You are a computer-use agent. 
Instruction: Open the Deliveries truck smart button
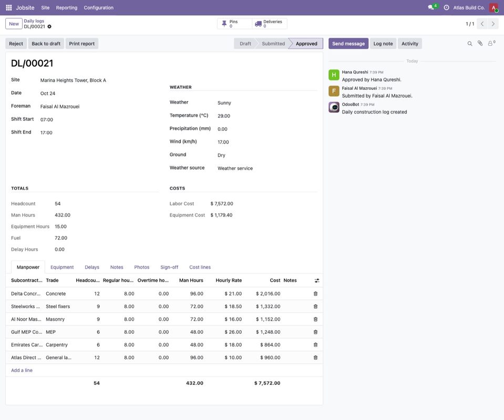pyautogui.click(x=270, y=24)
